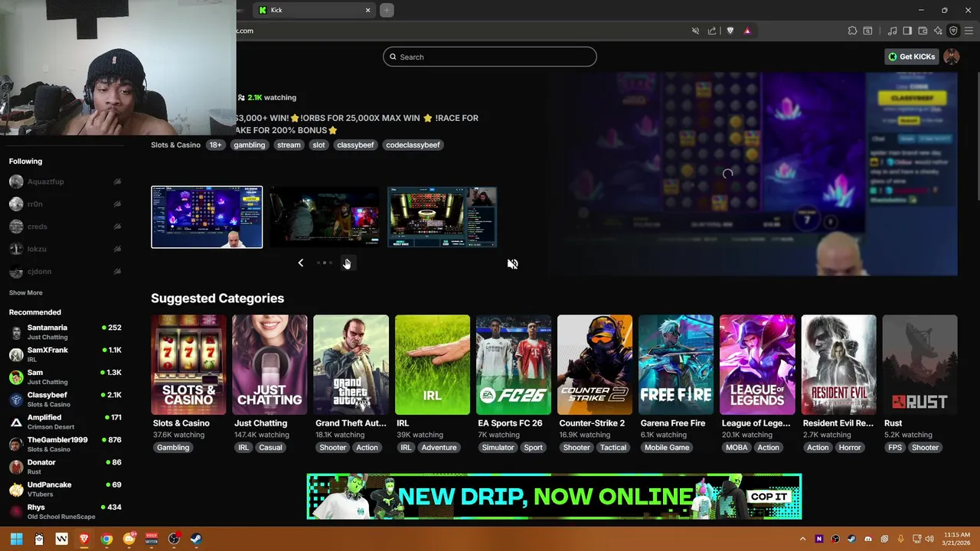980x551 pixels.
Task: Toggle notifications for creds
Action: tap(117, 227)
